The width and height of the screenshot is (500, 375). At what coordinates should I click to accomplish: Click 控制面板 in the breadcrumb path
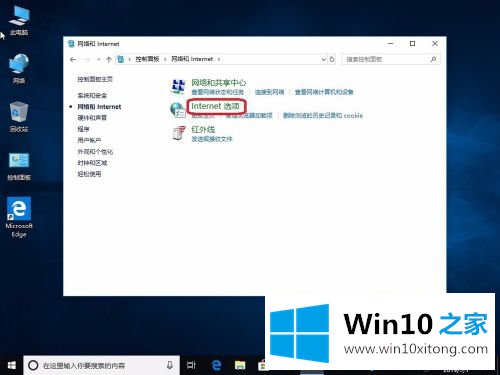pyautogui.click(x=147, y=59)
